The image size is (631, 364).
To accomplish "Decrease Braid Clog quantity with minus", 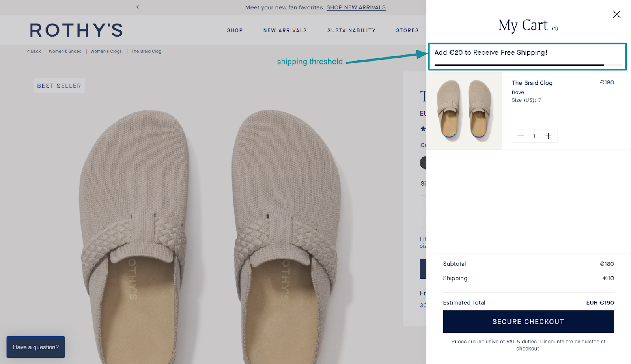I will tap(521, 136).
